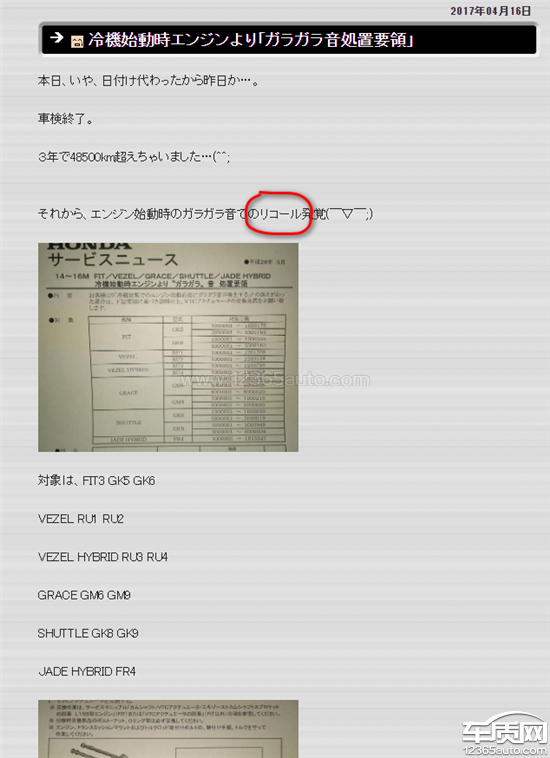550x758 pixels.
Task: Click the 3年で48500km超えちゃいました line
Action: click(134, 157)
